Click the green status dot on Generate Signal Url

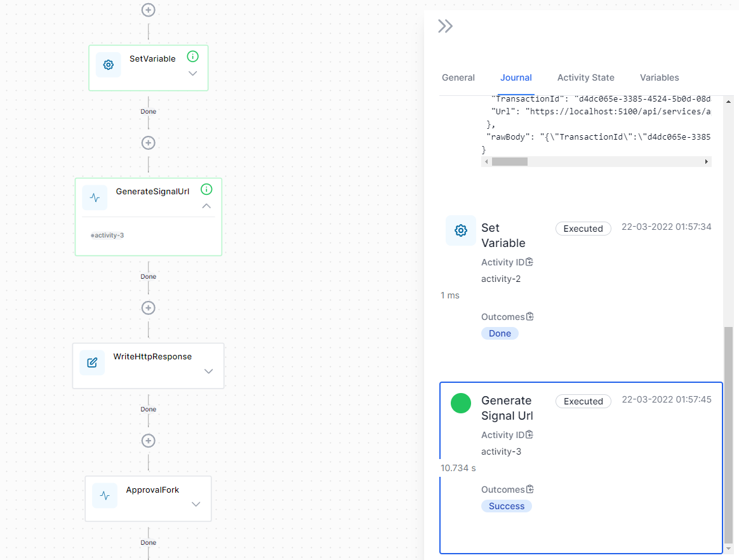(x=461, y=403)
